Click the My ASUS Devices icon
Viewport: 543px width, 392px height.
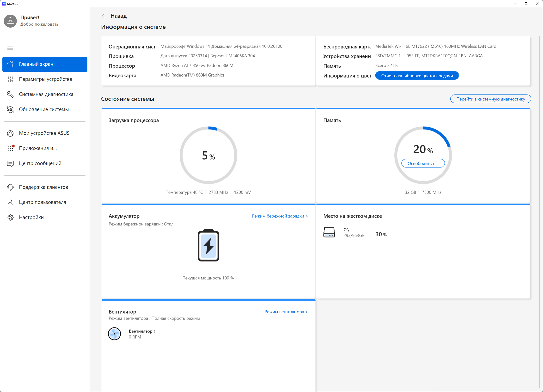tap(10, 133)
